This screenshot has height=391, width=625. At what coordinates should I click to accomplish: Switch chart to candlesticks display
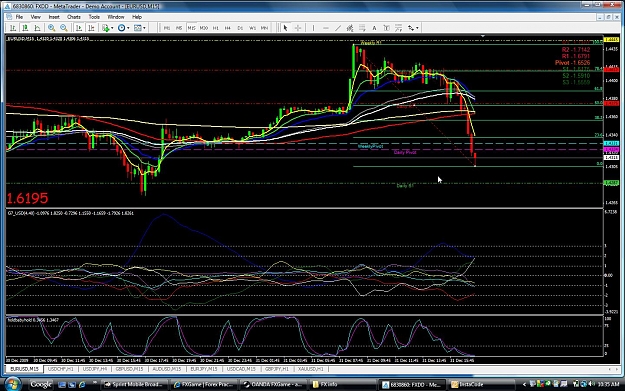[x=25, y=28]
